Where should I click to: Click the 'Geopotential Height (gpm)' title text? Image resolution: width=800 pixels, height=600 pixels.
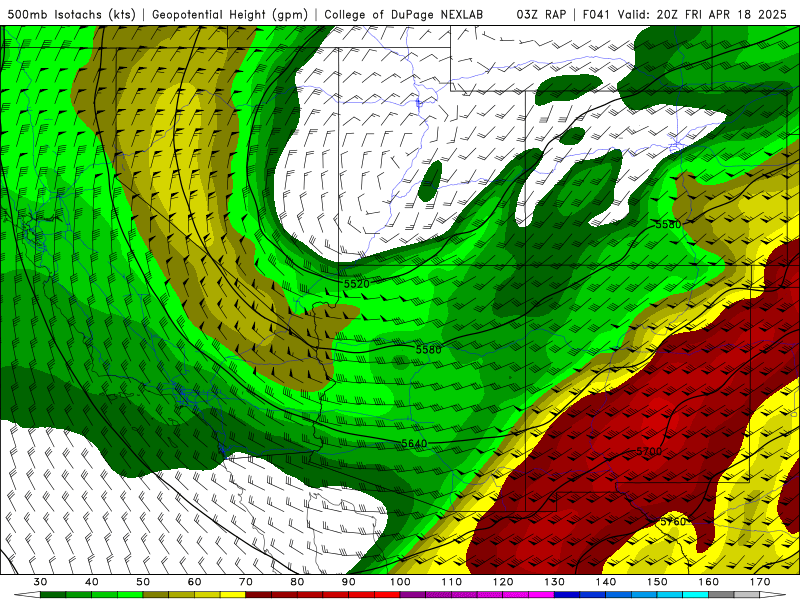pos(230,14)
